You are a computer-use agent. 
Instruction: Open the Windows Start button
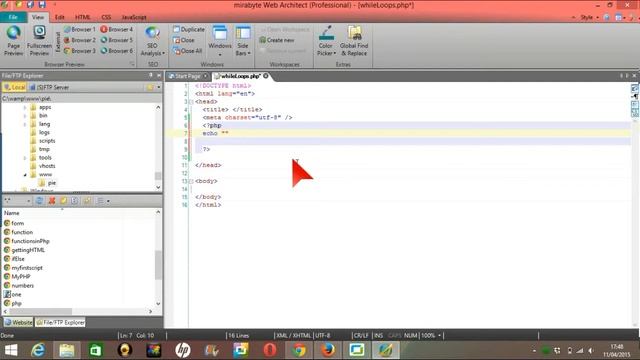pos(11,350)
